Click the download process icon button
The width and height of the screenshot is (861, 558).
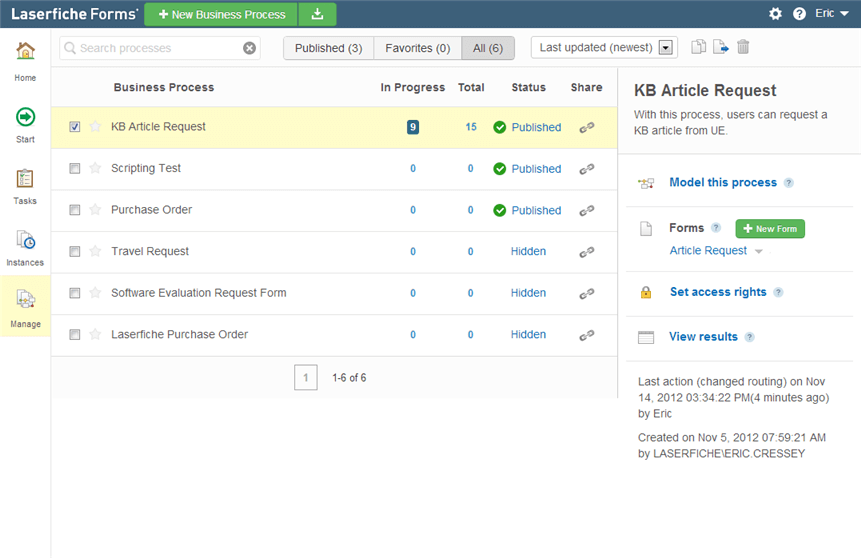(x=317, y=14)
